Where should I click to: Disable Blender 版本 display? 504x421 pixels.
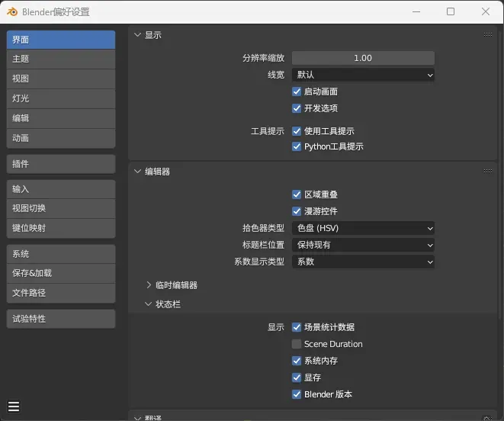click(x=297, y=394)
